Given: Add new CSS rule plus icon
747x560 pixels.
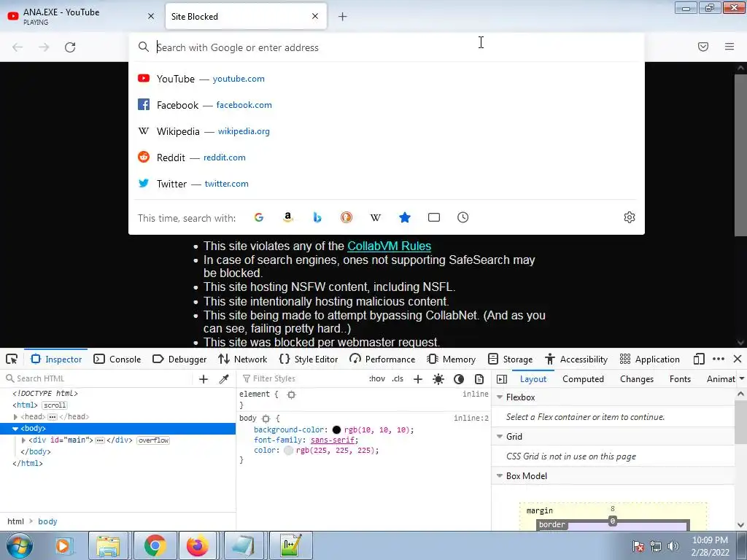Looking at the screenshot, I should (x=418, y=379).
